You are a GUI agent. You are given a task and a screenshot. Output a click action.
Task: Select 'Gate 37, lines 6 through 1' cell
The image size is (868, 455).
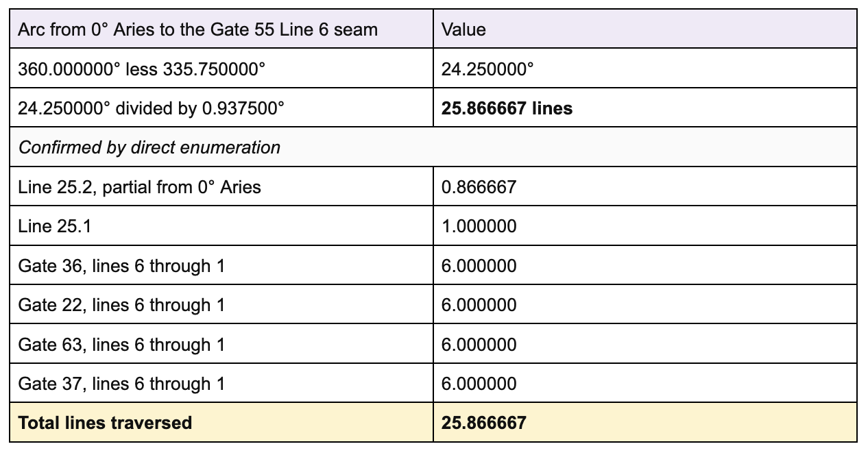click(x=221, y=383)
